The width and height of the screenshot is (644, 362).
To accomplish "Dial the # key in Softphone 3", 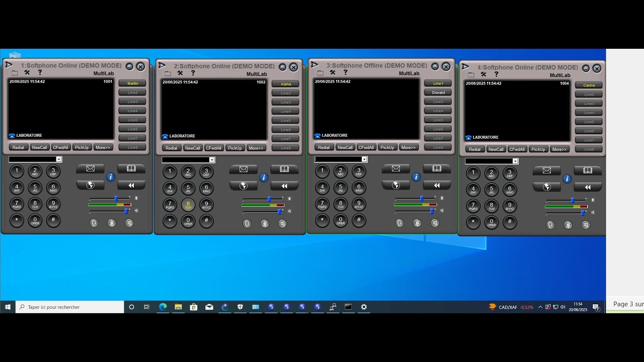I will pos(359,220).
